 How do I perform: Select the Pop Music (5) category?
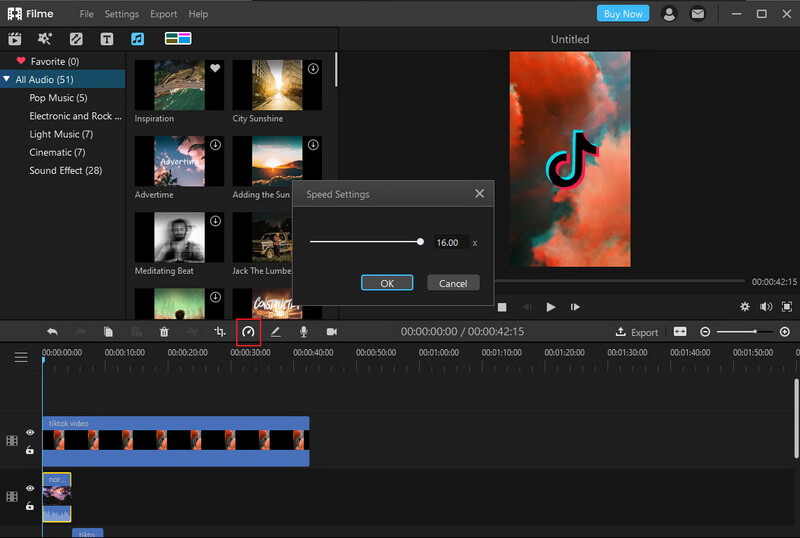click(x=58, y=97)
